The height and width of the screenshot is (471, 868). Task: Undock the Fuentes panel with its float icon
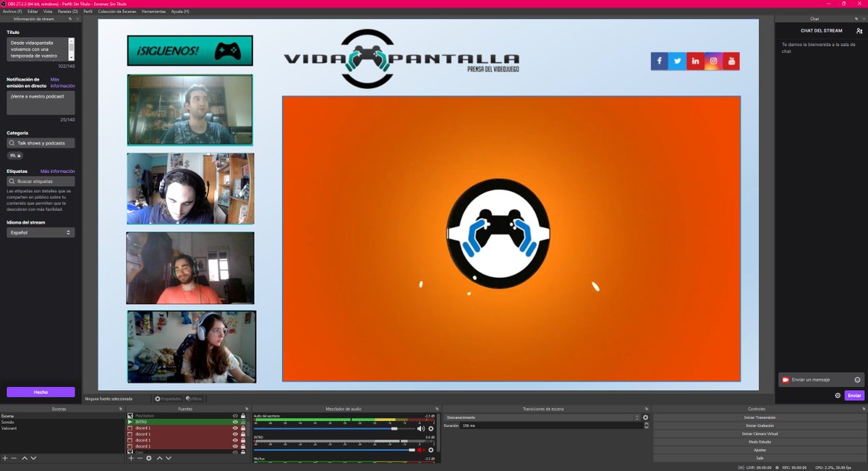(247, 409)
